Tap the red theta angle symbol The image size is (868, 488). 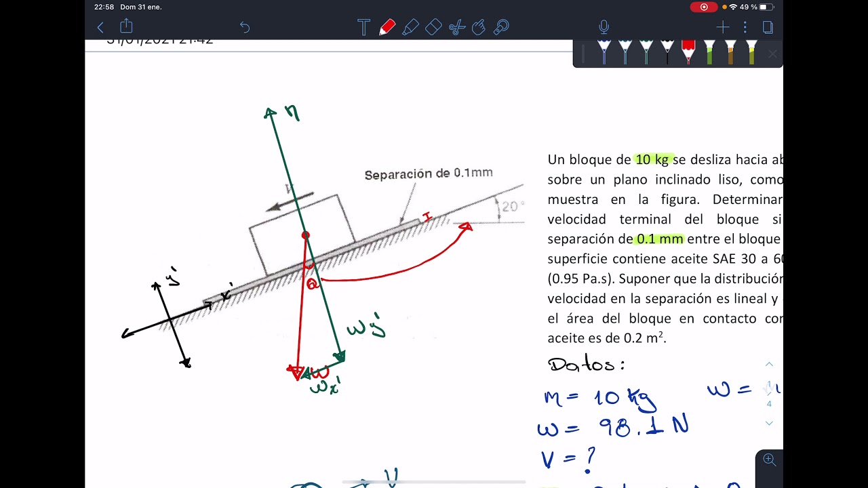click(x=312, y=283)
